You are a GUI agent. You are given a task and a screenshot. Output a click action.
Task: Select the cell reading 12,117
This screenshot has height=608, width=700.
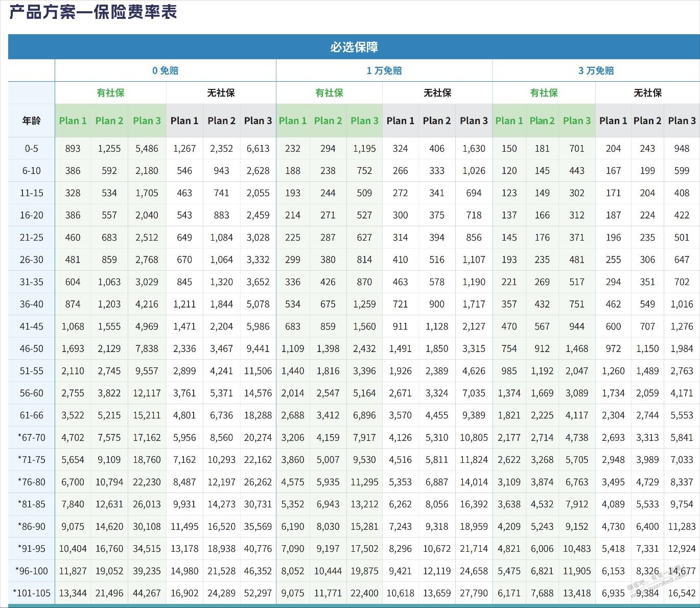tap(147, 393)
